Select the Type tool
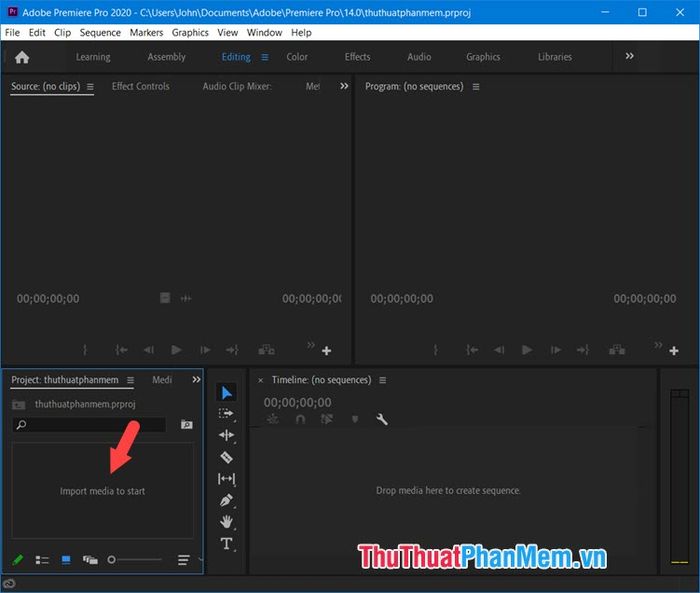 pos(226,543)
